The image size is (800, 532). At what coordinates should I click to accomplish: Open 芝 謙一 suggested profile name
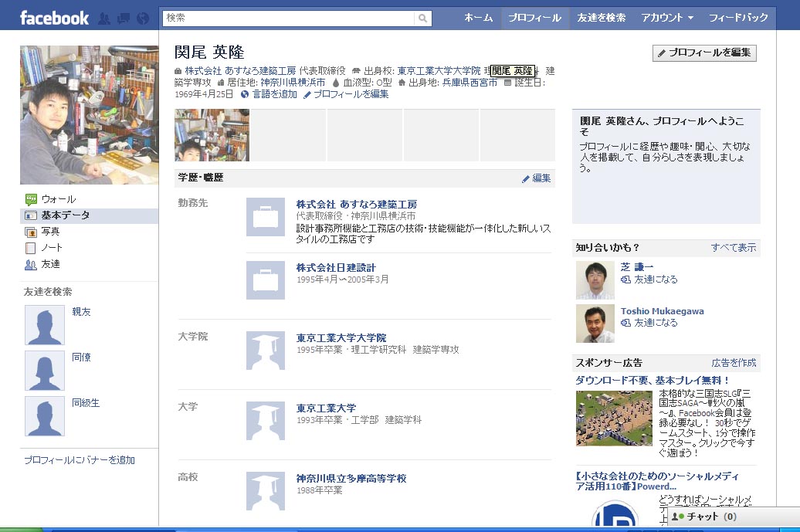click(637, 267)
